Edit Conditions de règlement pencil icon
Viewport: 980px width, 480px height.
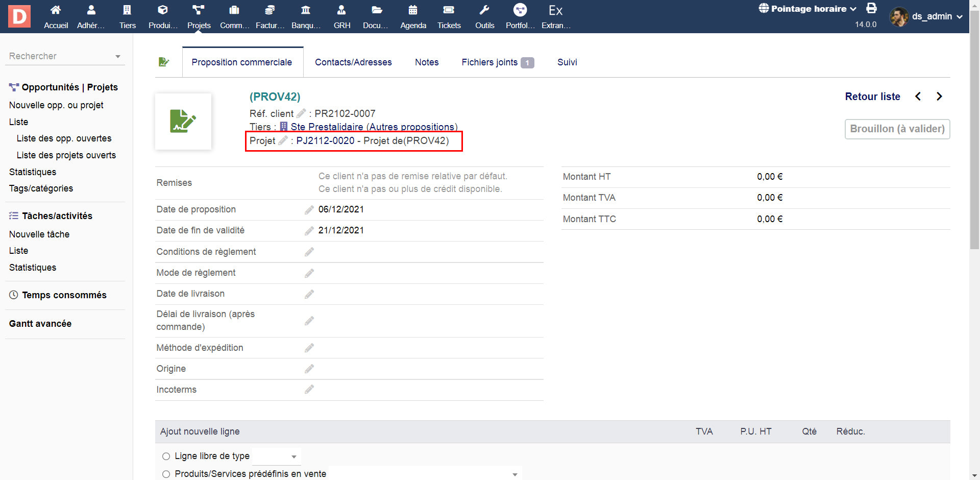(x=309, y=252)
